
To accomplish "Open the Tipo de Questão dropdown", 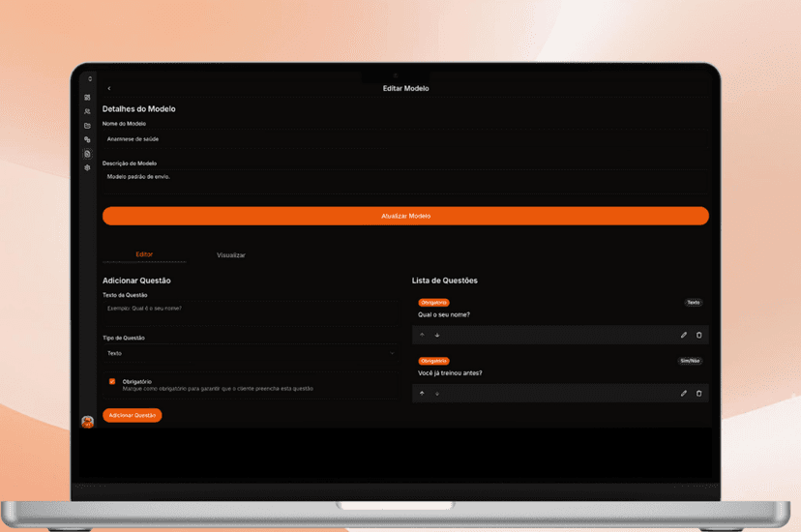I will (250, 354).
